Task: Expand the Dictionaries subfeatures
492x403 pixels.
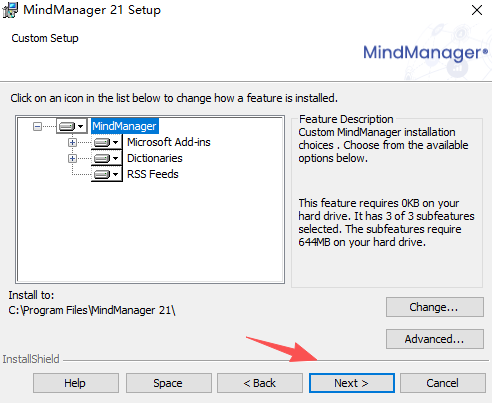Action: [x=72, y=158]
